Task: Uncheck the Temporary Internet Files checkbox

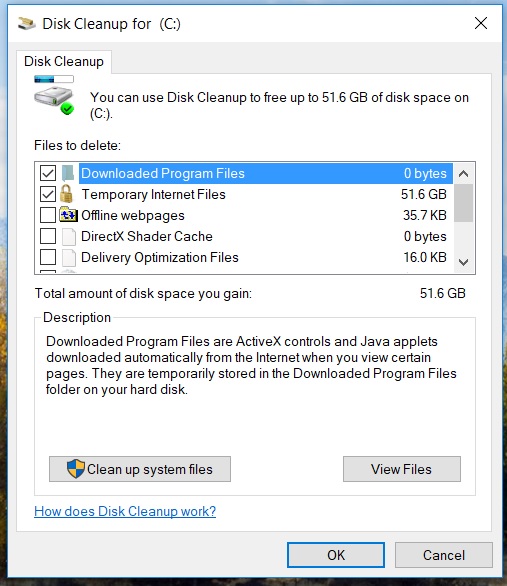Action: [48, 194]
